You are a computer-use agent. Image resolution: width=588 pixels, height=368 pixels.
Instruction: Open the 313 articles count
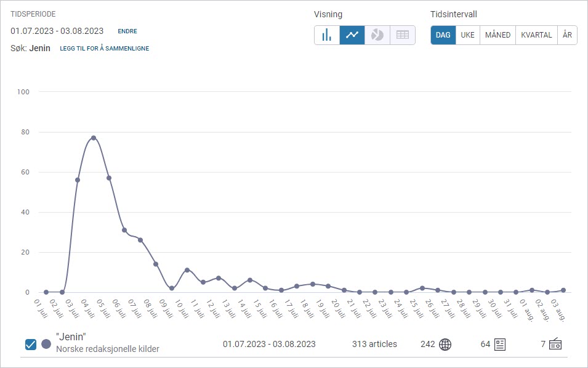374,344
